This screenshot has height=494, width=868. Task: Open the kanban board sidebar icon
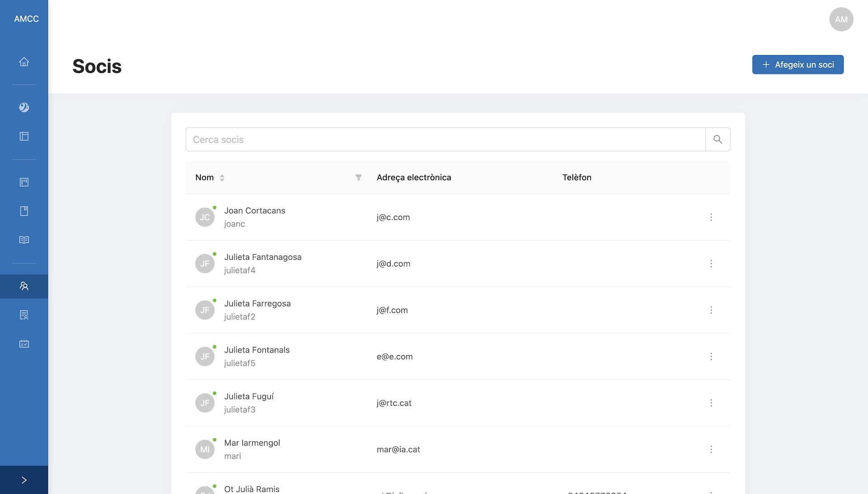24,182
